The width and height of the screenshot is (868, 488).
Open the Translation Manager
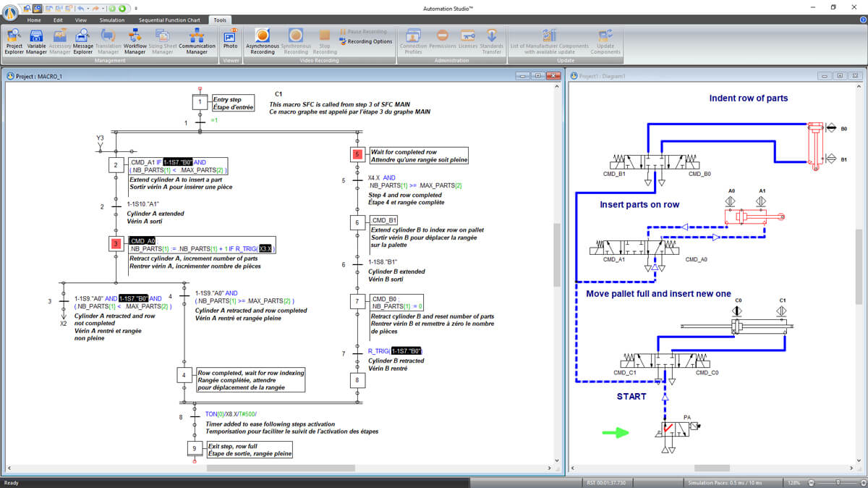109,41
